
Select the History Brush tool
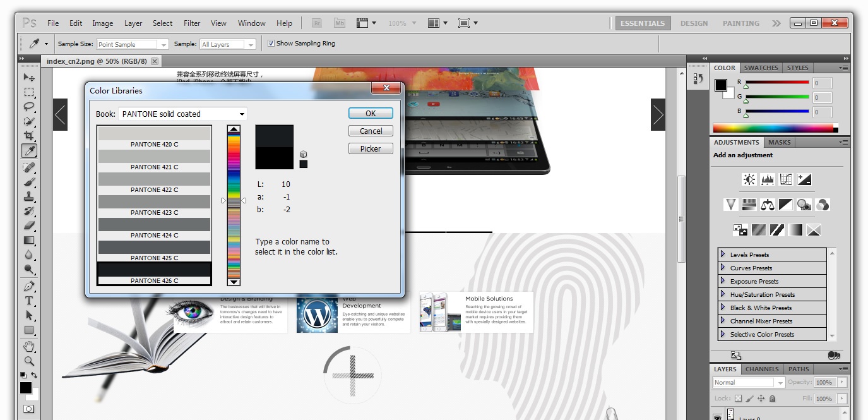point(29,210)
